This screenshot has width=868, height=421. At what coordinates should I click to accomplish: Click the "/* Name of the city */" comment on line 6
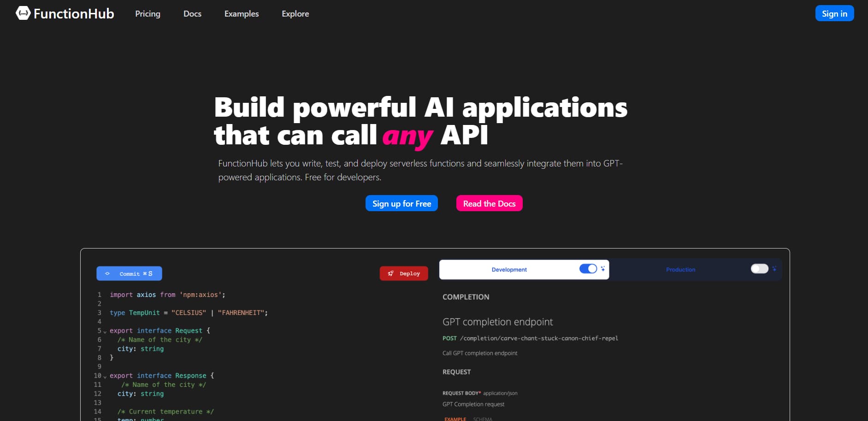pyautogui.click(x=160, y=340)
